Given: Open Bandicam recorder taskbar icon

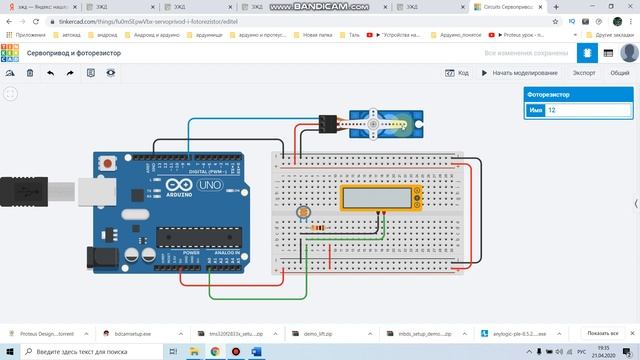Looking at the screenshot, I should pos(236,351).
